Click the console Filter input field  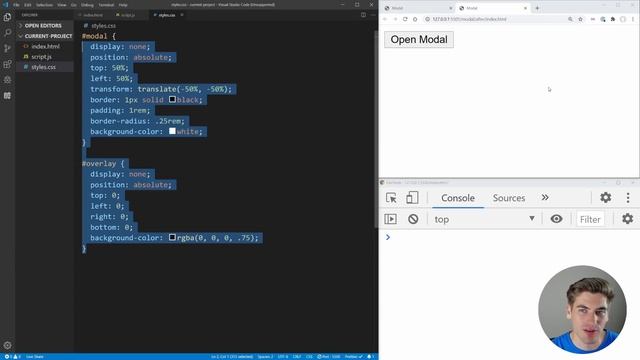pos(590,219)
